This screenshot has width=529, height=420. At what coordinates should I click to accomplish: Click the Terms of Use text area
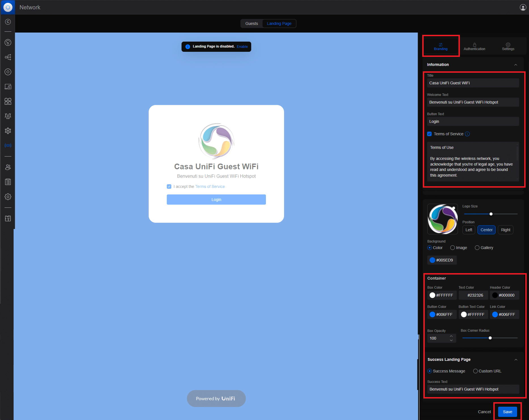click(x=473, y=161)
